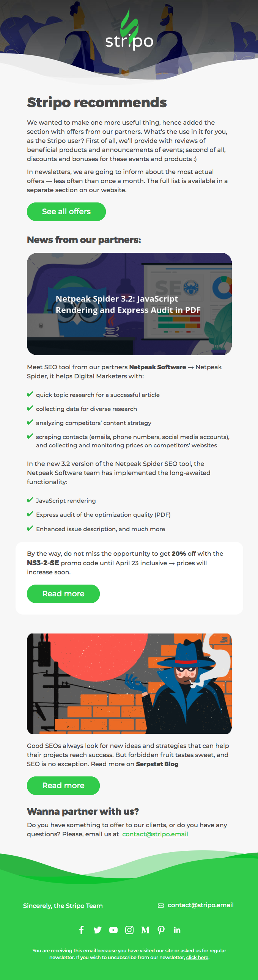Click Read more below the Serpstat Blog text
This screenshot has width=258, height=980.
pos(63,785)
